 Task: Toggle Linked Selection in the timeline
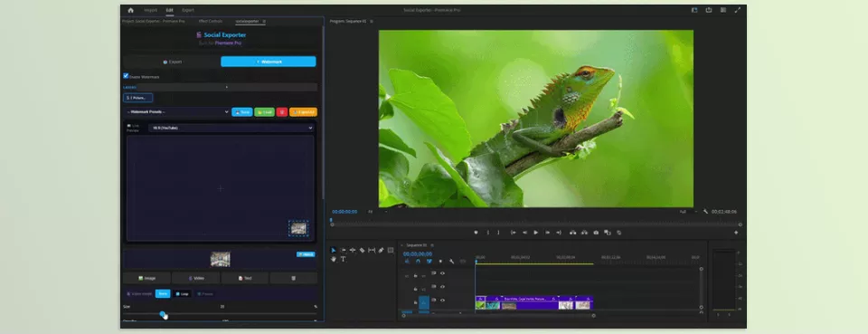(x=429, y=262)
